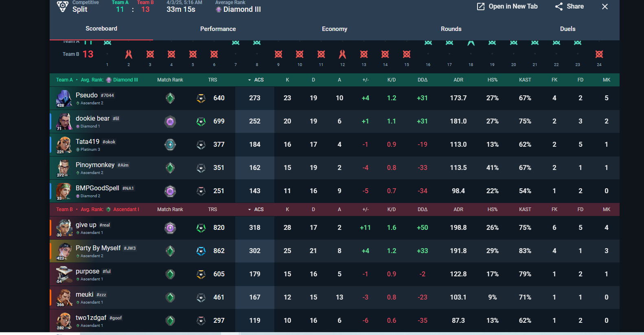Viewport: 644px width, 335px height.
Task: Sort Team B by the DDΔ column header
Action: [423, 209]
